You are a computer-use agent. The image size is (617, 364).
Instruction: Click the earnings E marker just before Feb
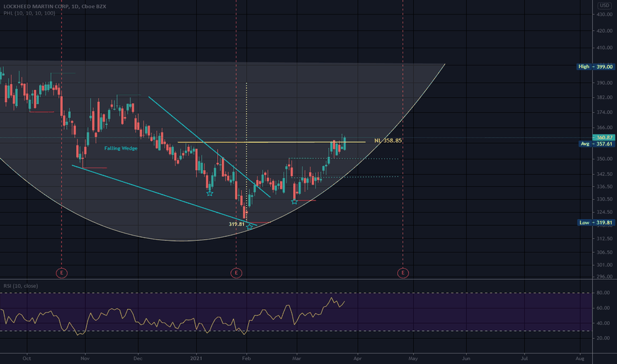pyautogui.click(x=236, y=273)
